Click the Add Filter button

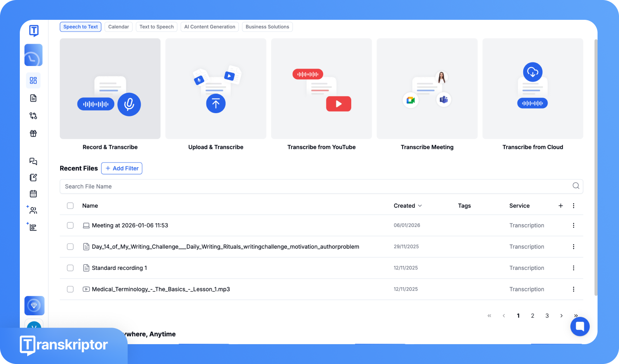tap(122, 168)
